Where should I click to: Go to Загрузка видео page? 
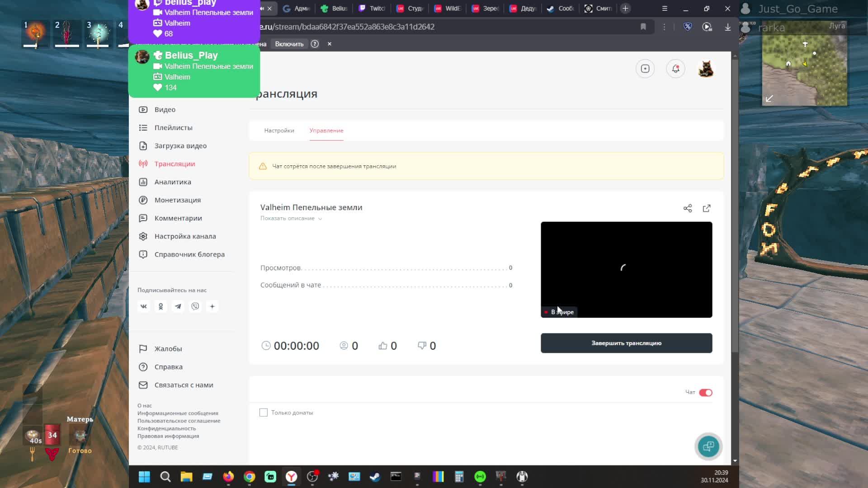pos(173,146)
